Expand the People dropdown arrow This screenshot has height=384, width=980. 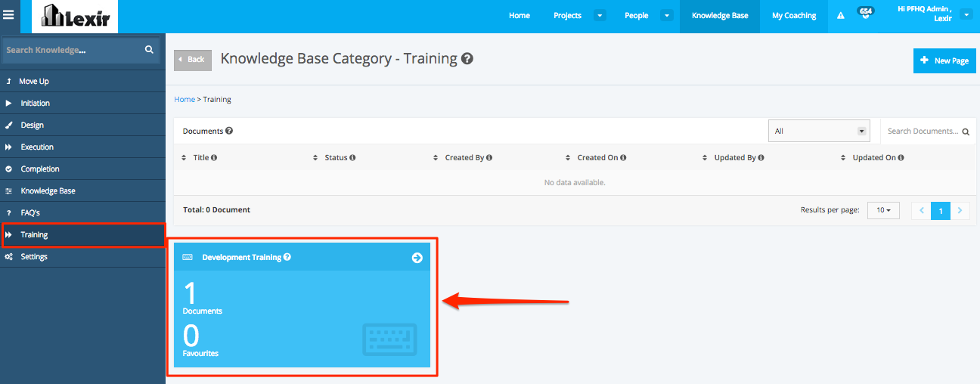[666, 15]
